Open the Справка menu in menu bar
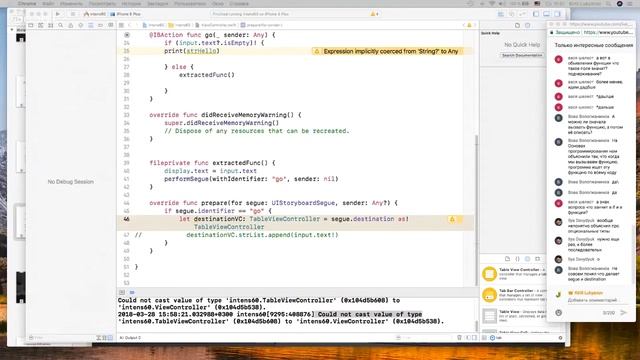 pos(239,3)
